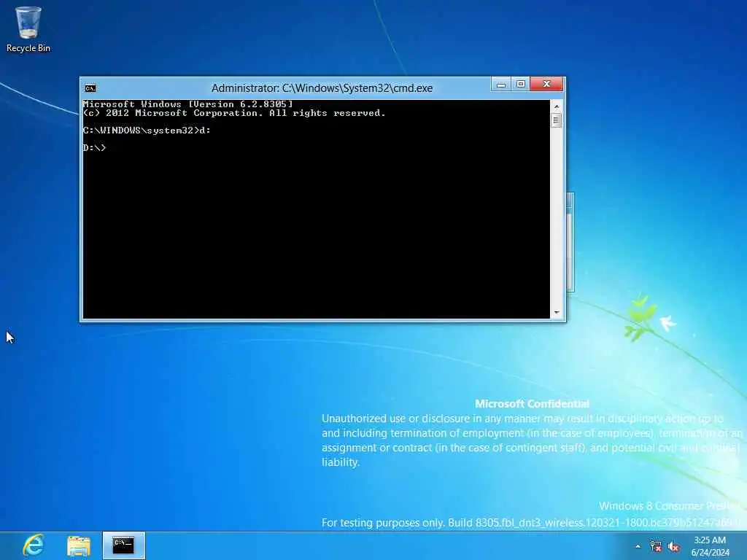Click the Administrator cmd.exe title bar

322,88
